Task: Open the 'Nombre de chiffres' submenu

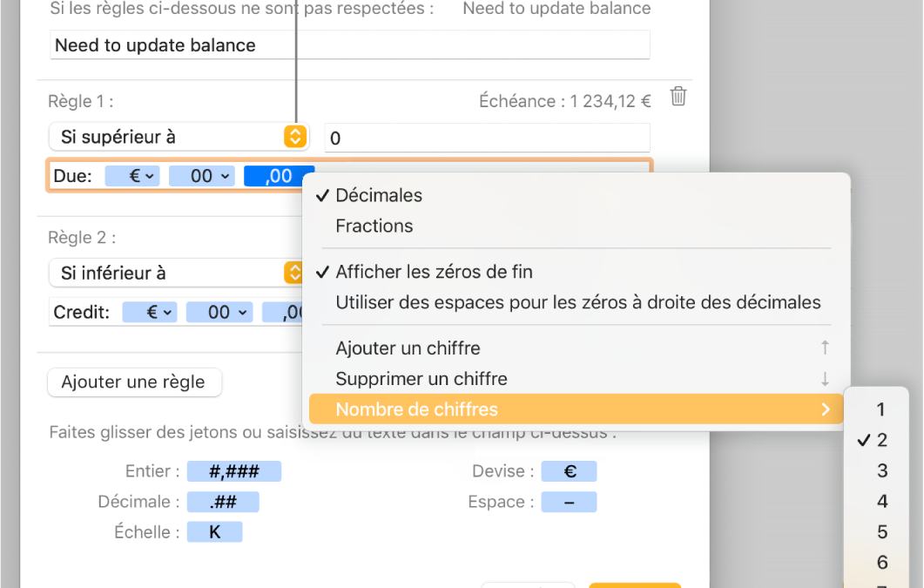Action: tap(577, 409)
